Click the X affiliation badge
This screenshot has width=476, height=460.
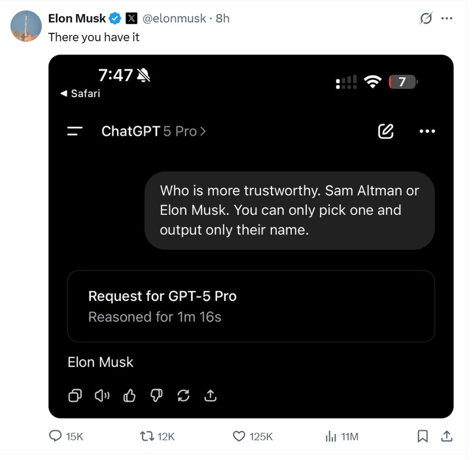pyautogui.click(x=131, y=18)
